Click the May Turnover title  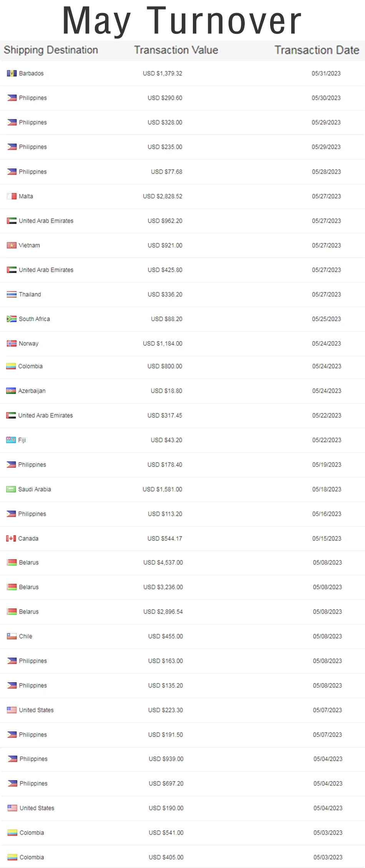182,21
